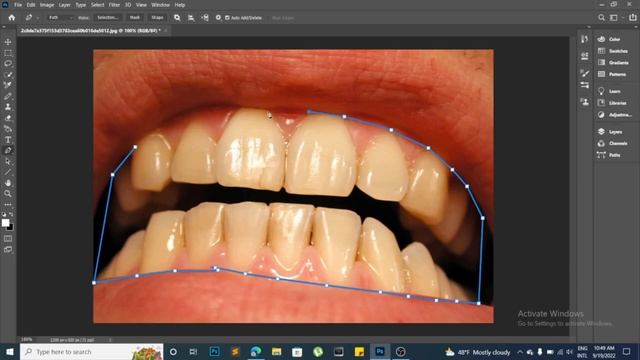Click the Mask button in options bar

(x=135, y=18)
